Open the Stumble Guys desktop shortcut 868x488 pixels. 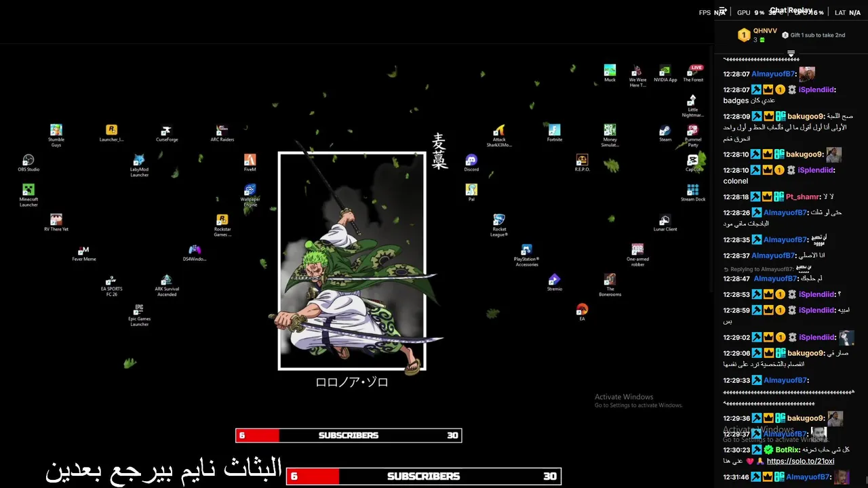point(56,136)
